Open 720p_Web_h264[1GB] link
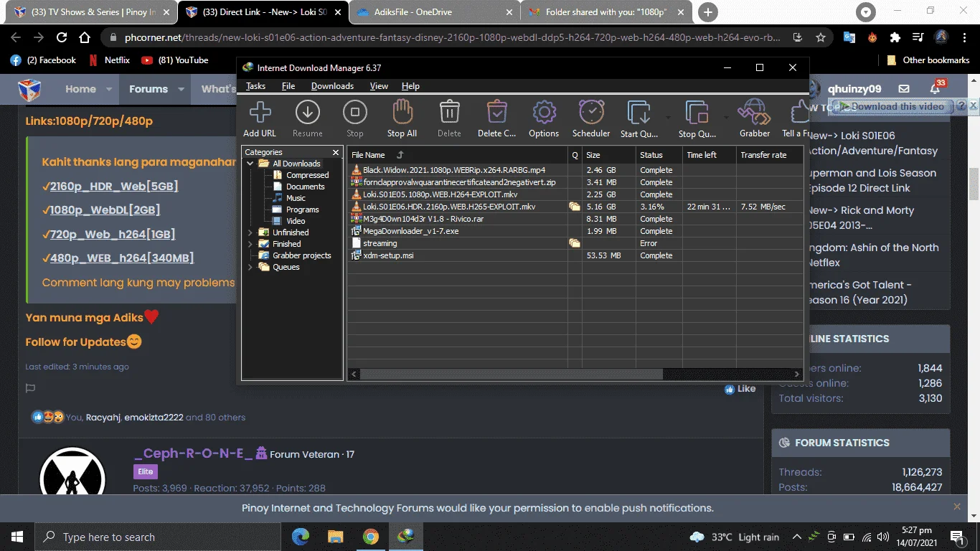This screenshot has width=980, height=551. coord(113,234)
